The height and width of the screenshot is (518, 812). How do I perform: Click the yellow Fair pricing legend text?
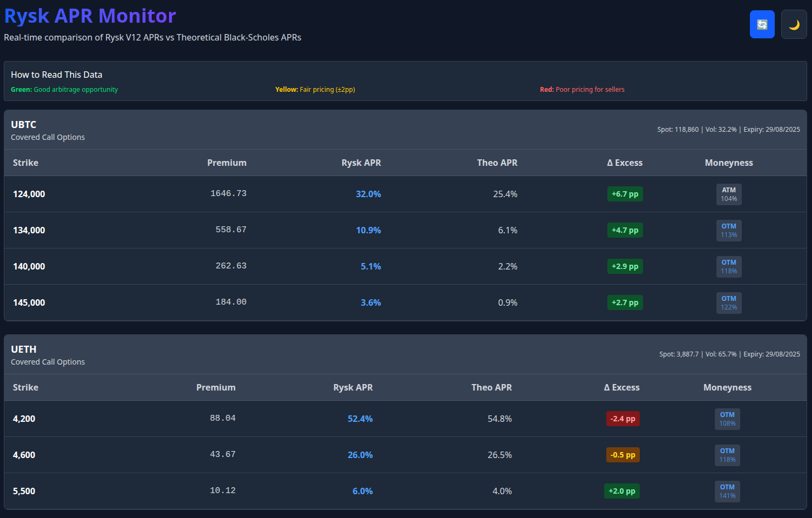[315, 90]
